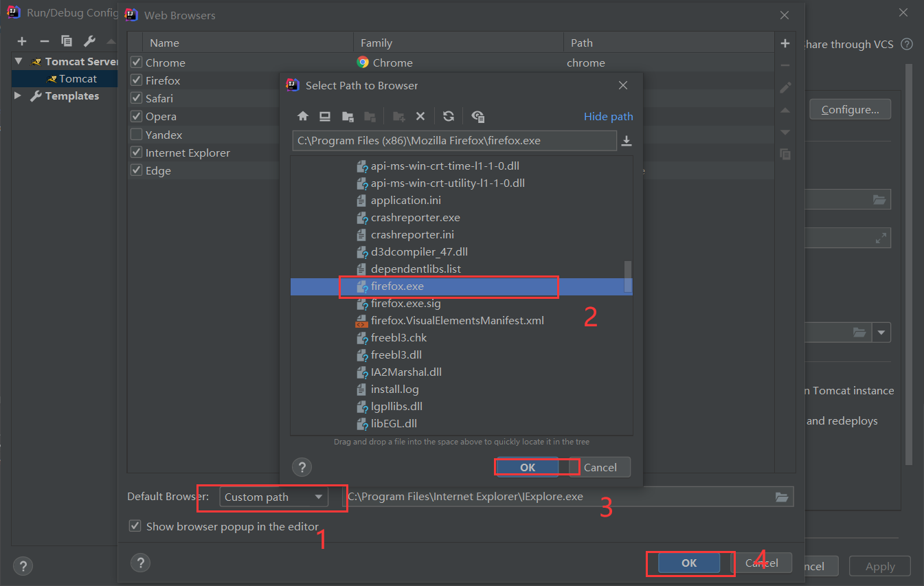Confirm with OK in the Select Path dialog
Viewport: 924px width, 586px height.
(528, 466)
